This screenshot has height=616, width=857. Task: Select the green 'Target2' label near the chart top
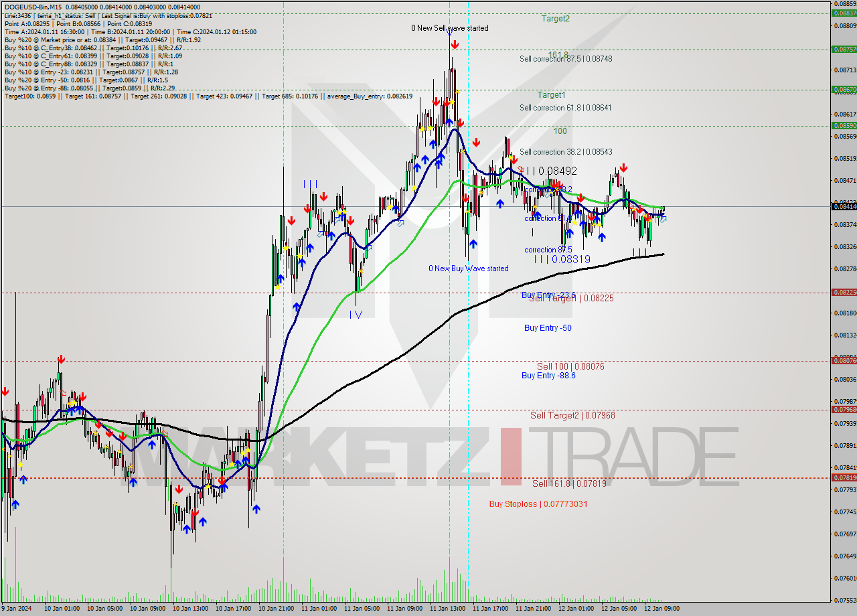point(556,19)
